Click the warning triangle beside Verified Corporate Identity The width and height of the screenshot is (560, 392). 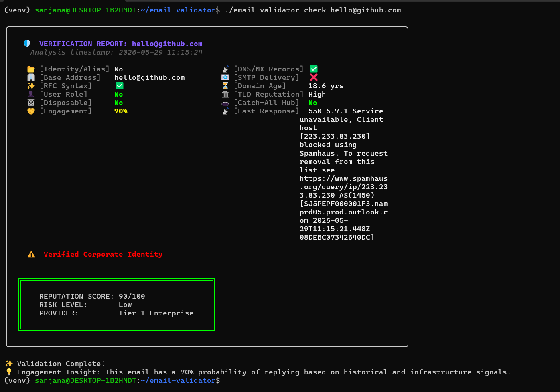click(31, 254)
